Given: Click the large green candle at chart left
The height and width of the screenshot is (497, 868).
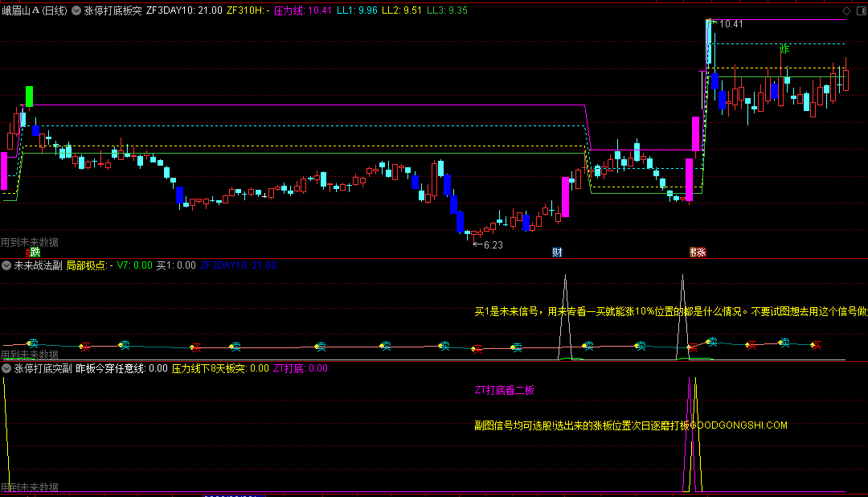Looking at the screenshot, I should [x=30, y=97].
